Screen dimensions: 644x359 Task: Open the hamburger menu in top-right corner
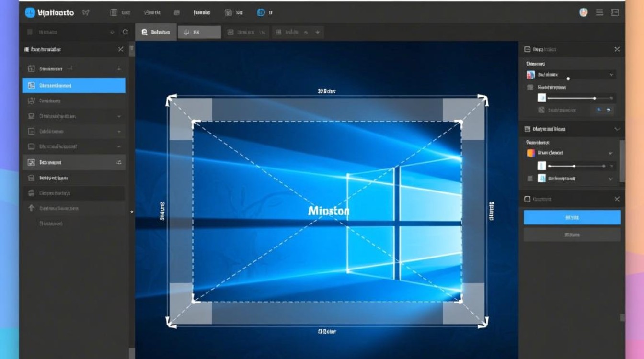pos(599,13)
